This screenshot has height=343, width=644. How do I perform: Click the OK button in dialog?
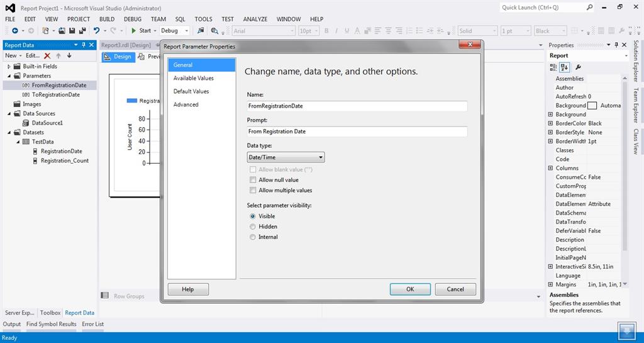pos(410,289)
